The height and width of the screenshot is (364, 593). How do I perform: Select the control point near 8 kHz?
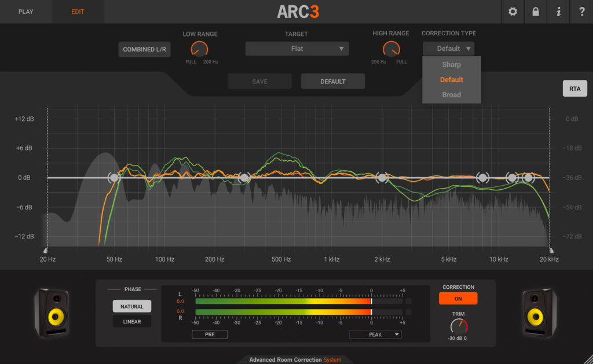point(482,177)
